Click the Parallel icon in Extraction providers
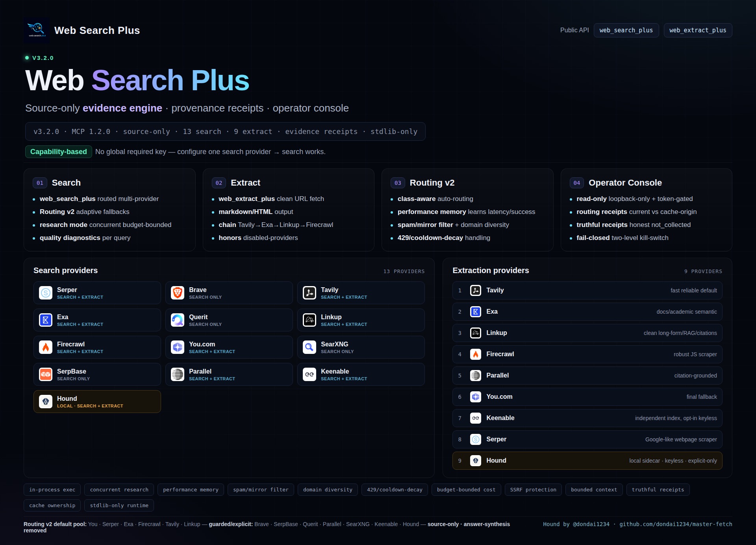Viewport: 756px width, 545px height. pyautogui.click(x=476, y=376)
